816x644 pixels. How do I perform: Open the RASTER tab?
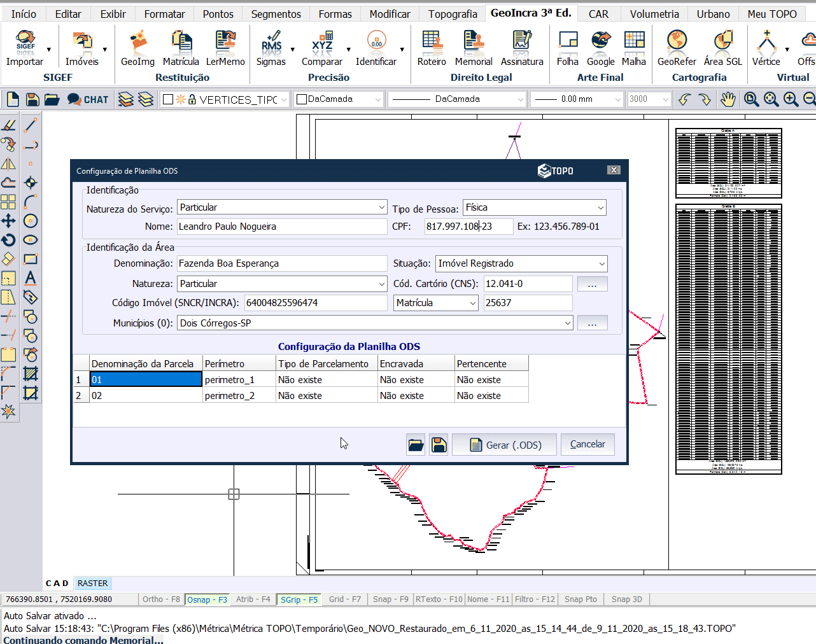92,584
